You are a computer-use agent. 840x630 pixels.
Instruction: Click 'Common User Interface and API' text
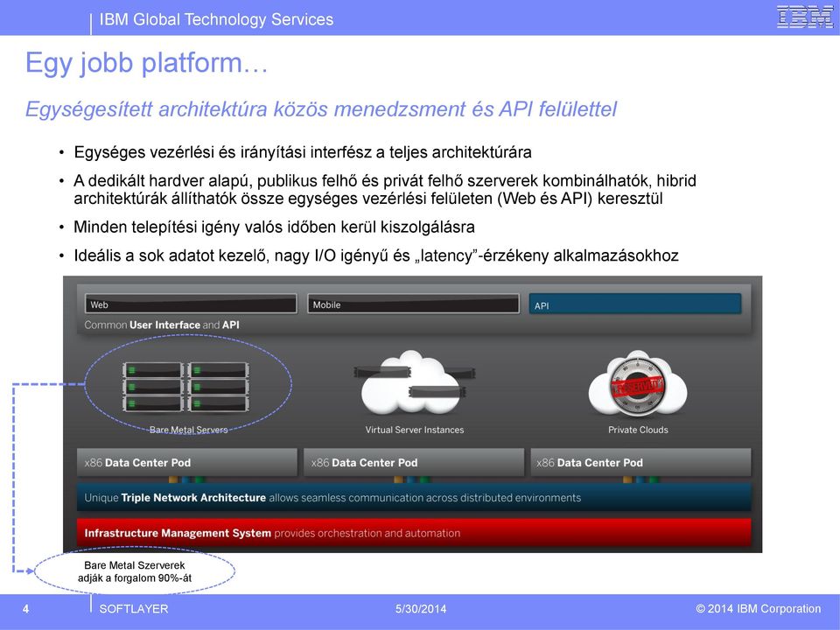tap(162, 325)
